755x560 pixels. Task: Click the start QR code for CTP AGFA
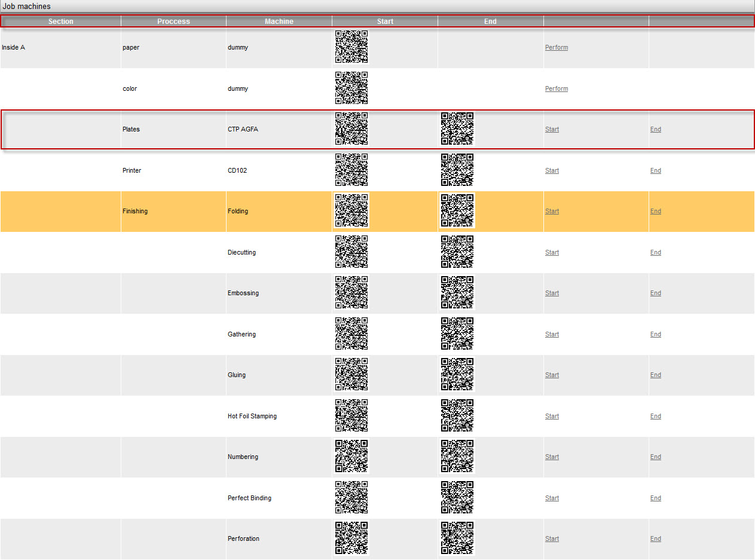click(351, 128)
